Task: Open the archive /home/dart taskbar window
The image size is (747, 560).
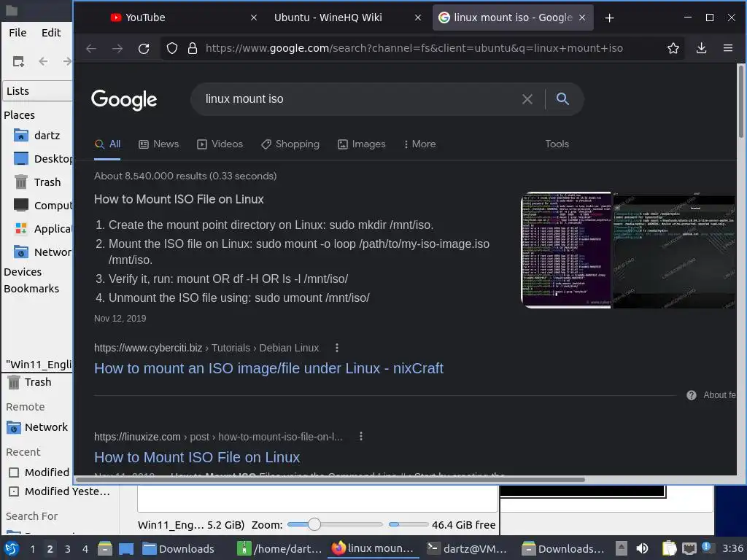Action: [281, 549]
